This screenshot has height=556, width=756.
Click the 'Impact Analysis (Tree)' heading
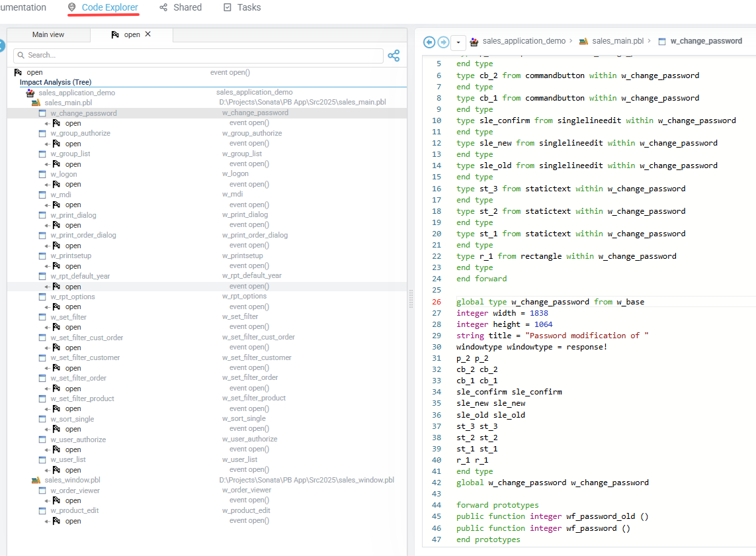[x=56, y=83]
